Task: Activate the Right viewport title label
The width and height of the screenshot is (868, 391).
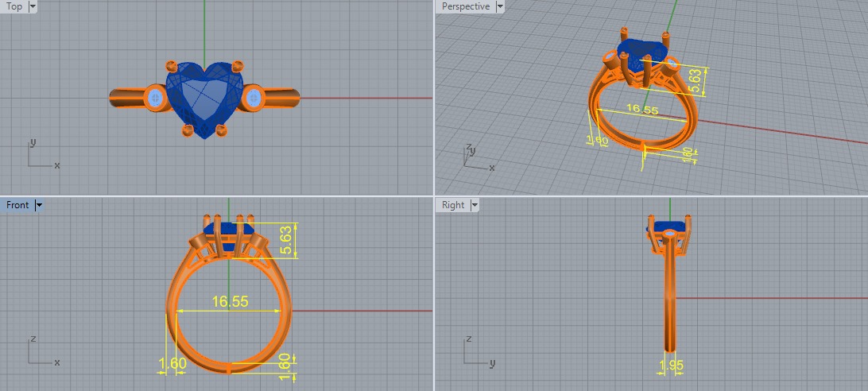Action: pos(453,206)
